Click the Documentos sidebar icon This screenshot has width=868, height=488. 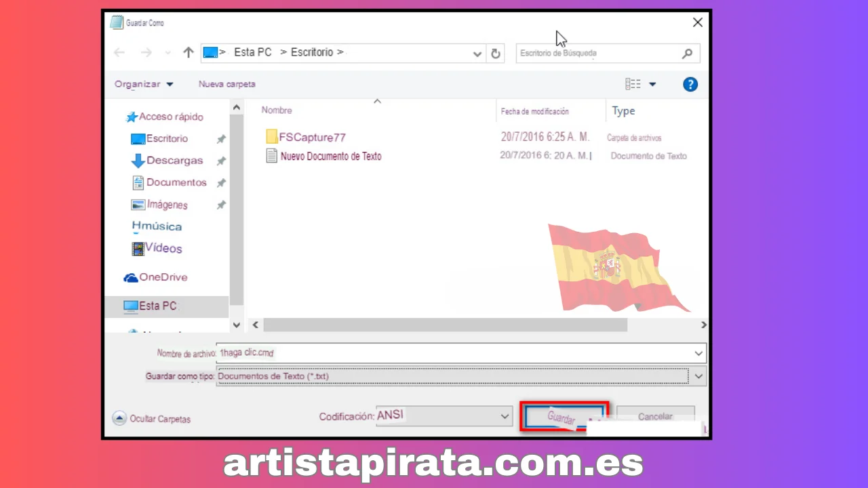(x=138, y=182)
